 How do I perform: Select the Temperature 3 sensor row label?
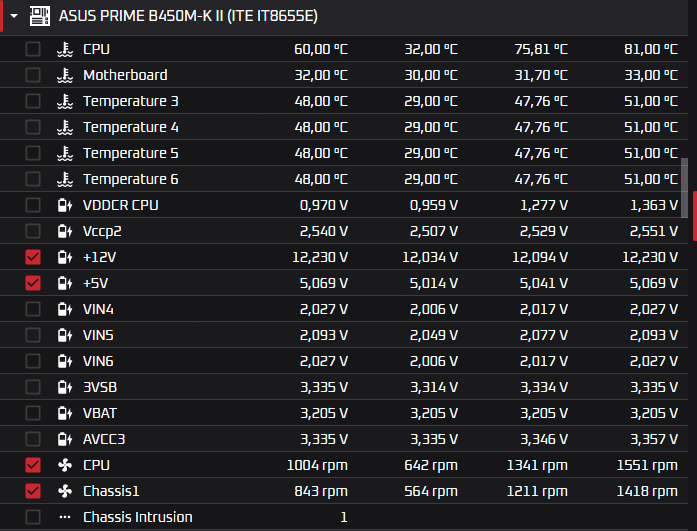pos(131,101)
